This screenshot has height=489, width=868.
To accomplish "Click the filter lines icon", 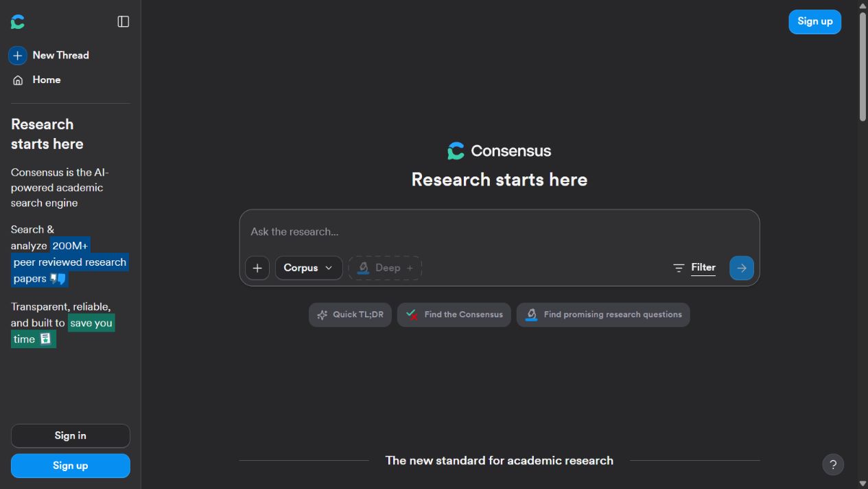I will tap(679, 268).
